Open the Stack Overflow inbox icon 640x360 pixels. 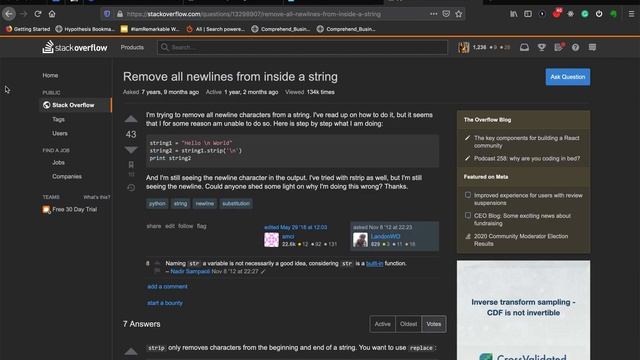(x=524, y=48)
